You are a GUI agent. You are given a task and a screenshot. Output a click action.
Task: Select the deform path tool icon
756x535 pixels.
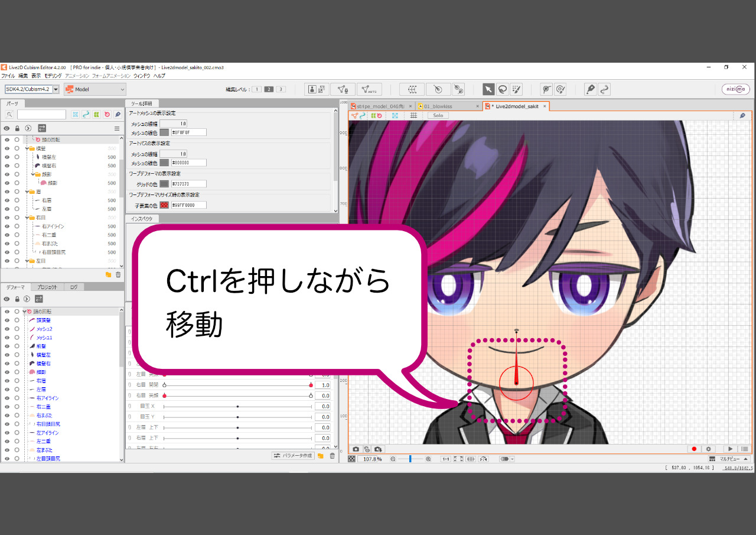546,89
